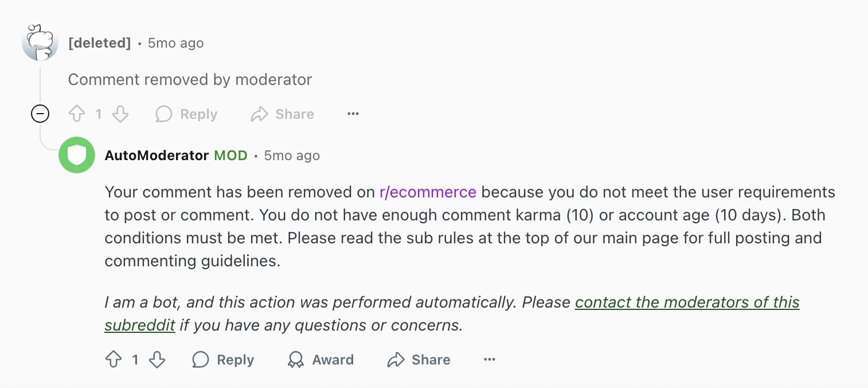Click the 5mo ago timestamp on the deleted comment
Viewport: 868px width, 388px height.
[x=175, y=42]
